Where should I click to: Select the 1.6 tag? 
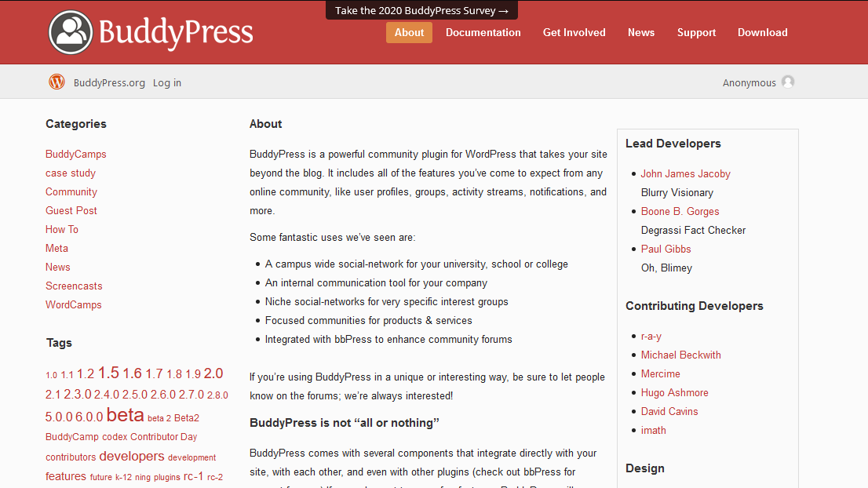[x=133, y=373]
